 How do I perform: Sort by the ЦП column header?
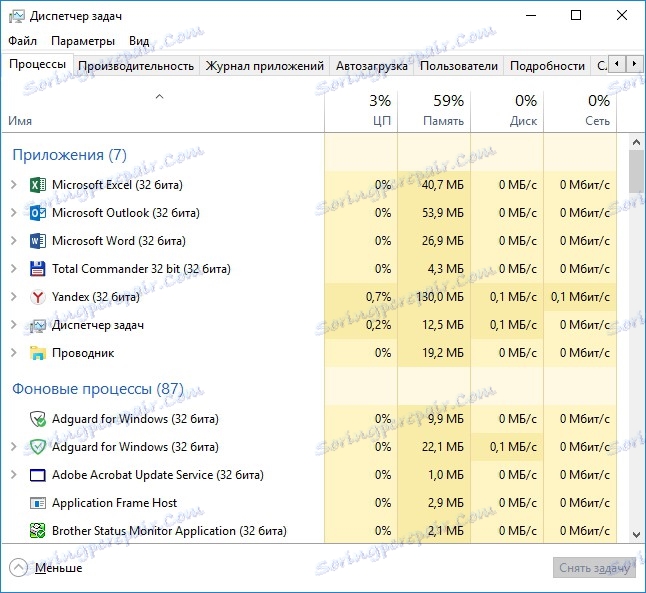[362, 110]
